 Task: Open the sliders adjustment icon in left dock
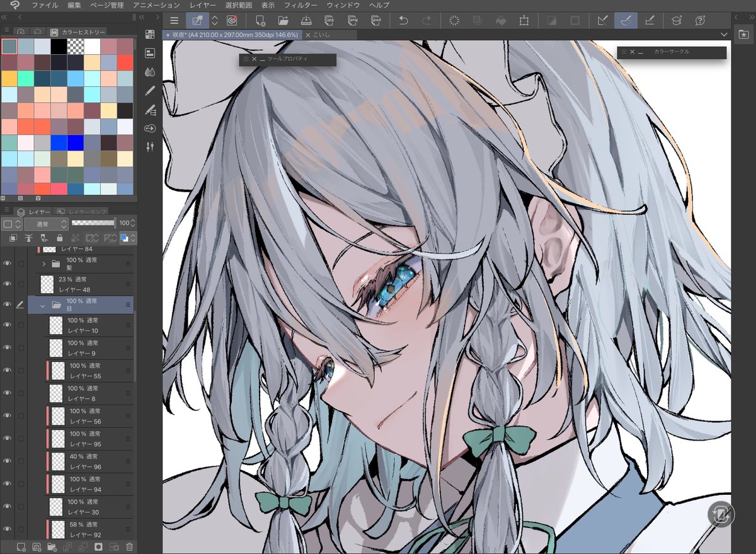pyautogui.click(x=150, y=147)
